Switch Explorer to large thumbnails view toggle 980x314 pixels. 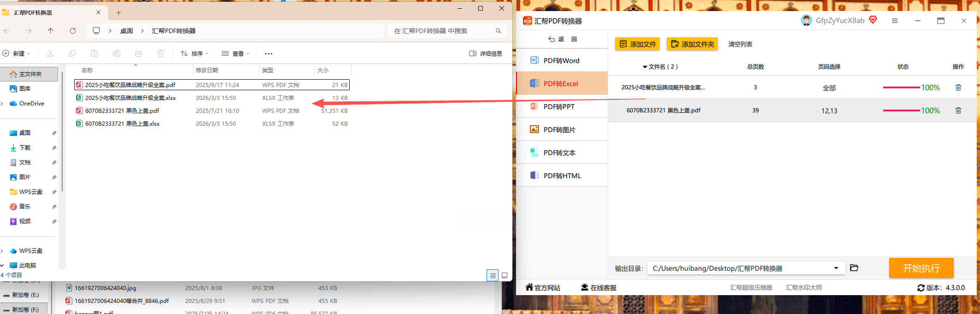point(505,275)
